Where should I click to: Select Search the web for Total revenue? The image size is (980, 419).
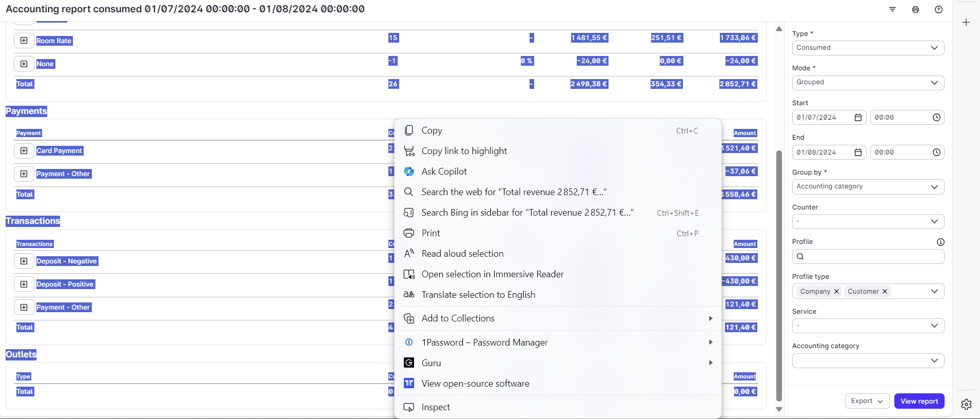pos(558,192)
